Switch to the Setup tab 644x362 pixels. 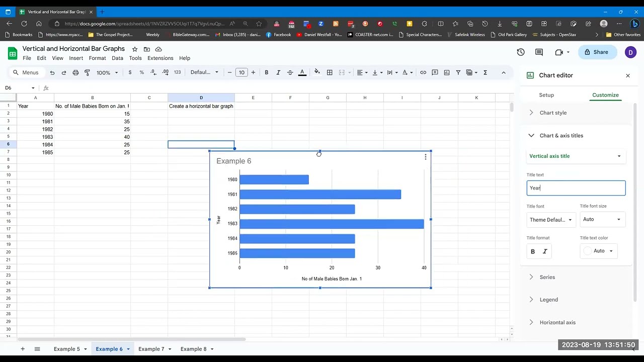pyautogui.click(x=546, y=95)
